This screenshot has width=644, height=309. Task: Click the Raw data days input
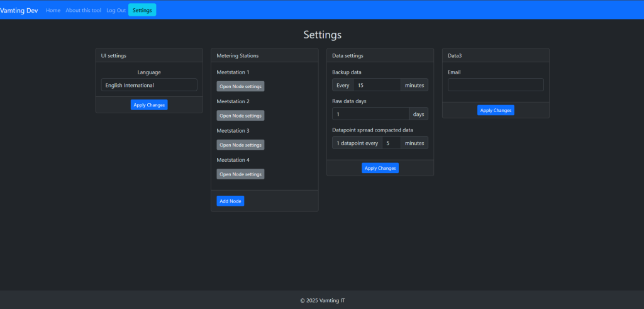[370, 114]
